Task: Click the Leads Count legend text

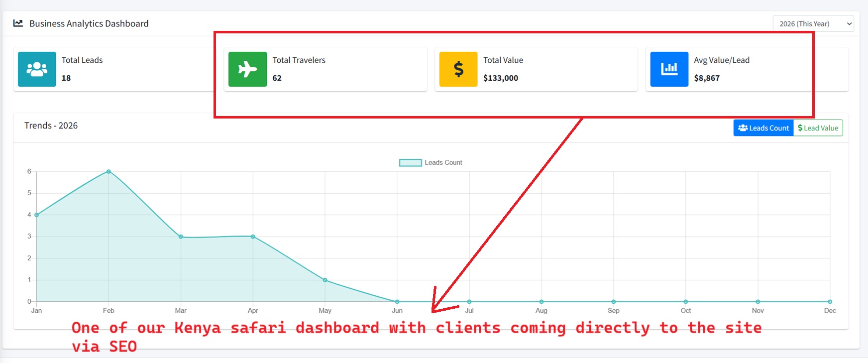Action: click(x=443, y=163)
